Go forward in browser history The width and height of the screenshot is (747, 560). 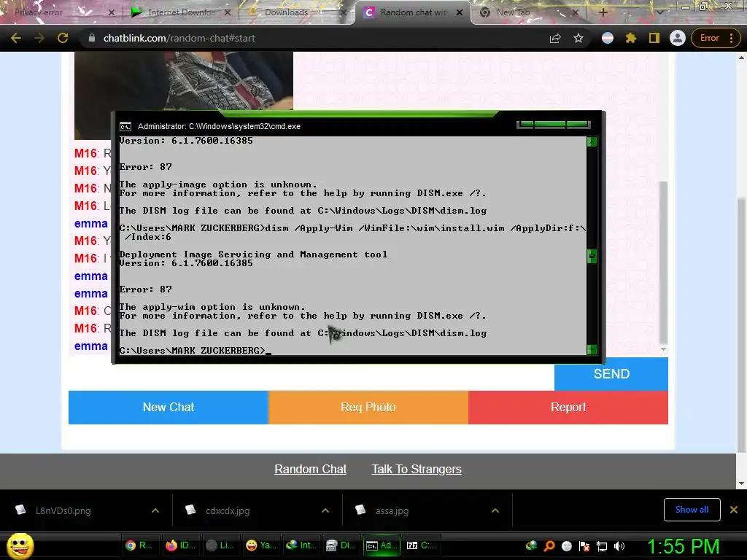point(39,38)
